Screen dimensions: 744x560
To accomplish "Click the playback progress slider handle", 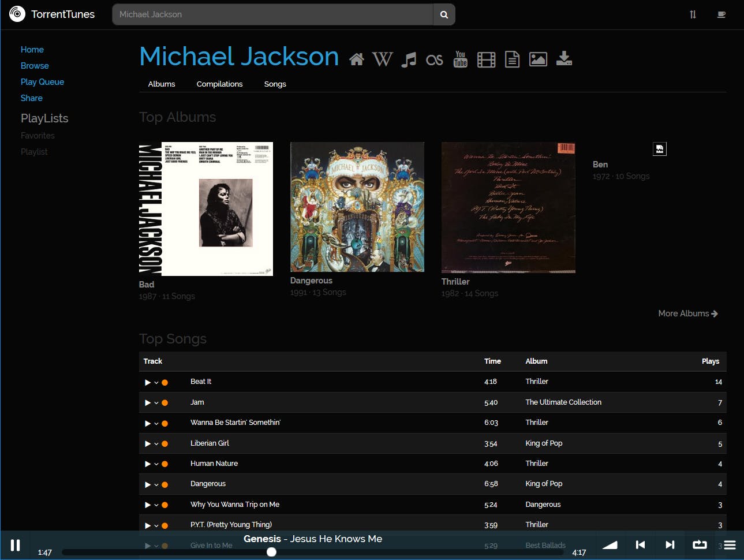I will (x=271, y=552).
